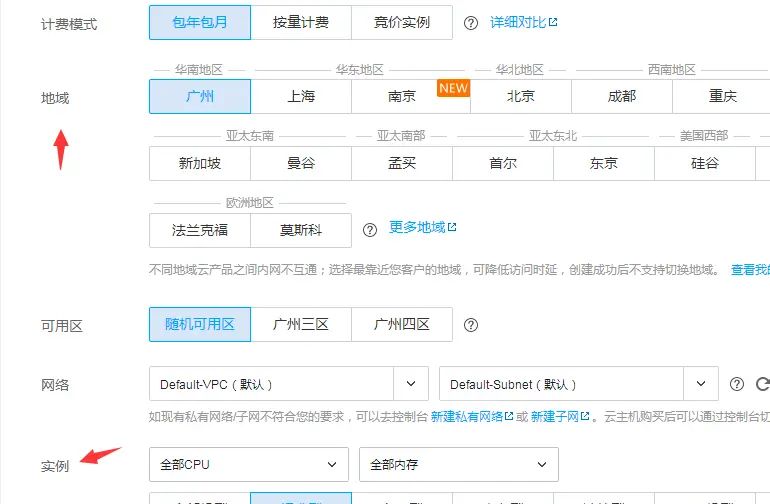Open the 全部CPU filter dropdown
The image size is (770, 504).
[248, 464]
